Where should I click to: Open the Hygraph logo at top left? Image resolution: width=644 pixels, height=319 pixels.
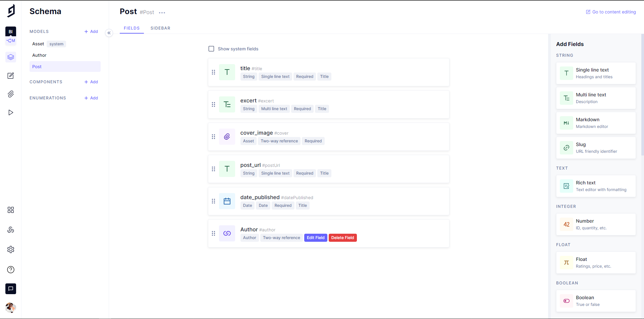pos(11,10)
